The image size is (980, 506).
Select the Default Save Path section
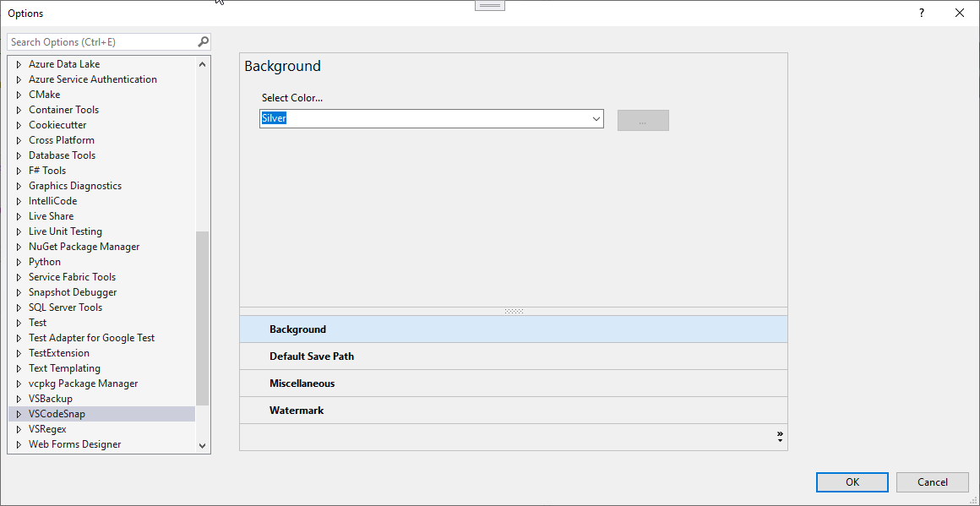pos(312,356)
